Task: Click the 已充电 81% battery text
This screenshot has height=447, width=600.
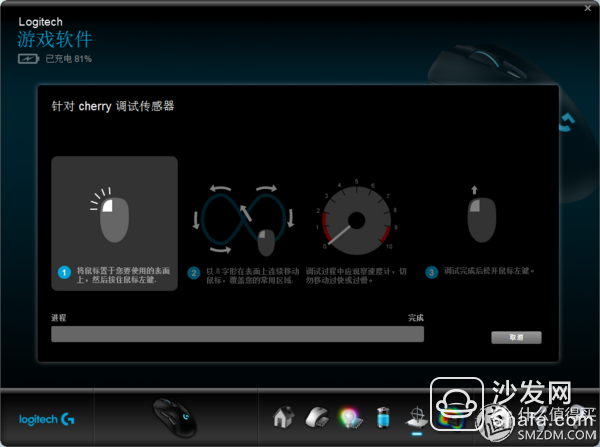Action: coord(68,59)
